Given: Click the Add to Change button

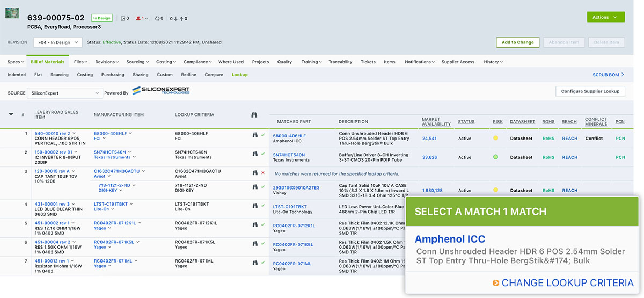Looking at the screenshot, I should click(517, 42).
